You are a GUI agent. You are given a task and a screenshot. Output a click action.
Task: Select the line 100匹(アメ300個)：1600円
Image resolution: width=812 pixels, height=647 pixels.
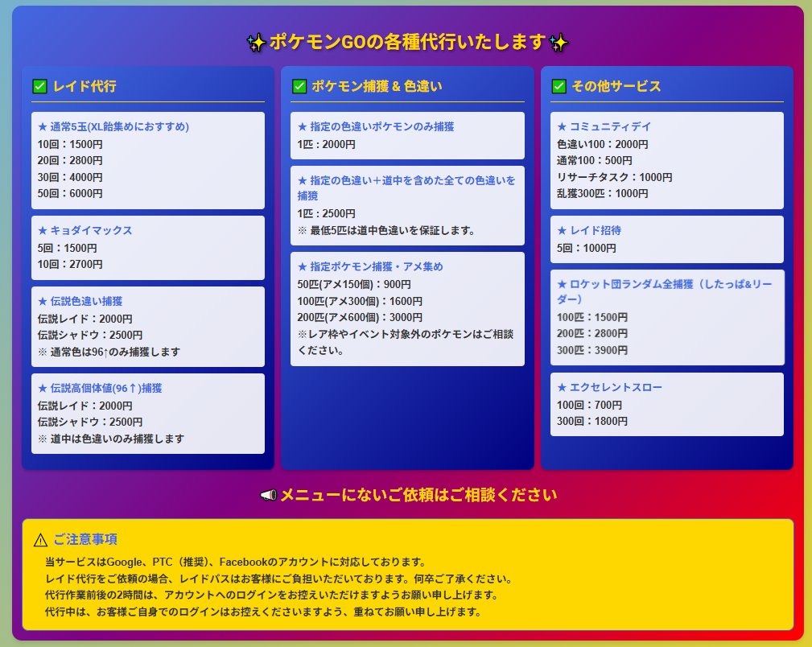[360, 301]
